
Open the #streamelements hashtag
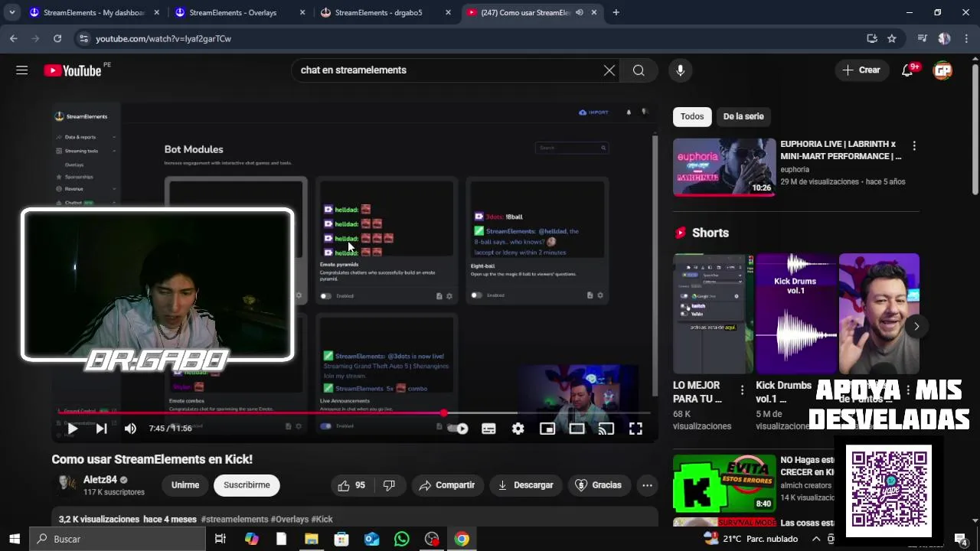[x=234, y=519]
